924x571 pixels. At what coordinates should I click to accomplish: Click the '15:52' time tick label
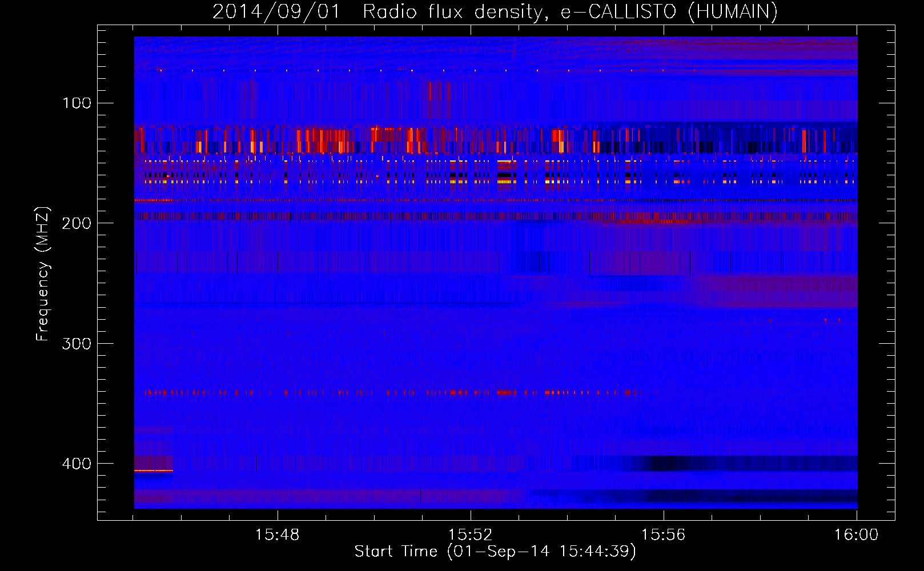471,535
